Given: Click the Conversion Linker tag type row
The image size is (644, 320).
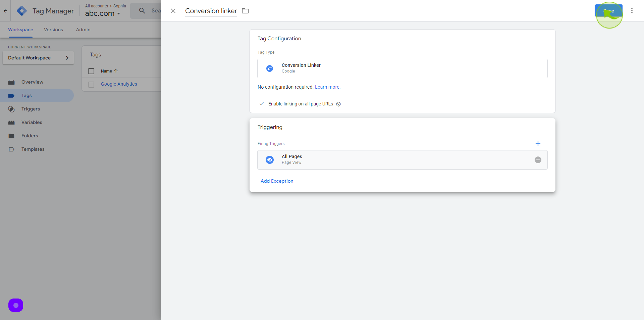Looking at the screenshot, I should (x=402, y=68).
